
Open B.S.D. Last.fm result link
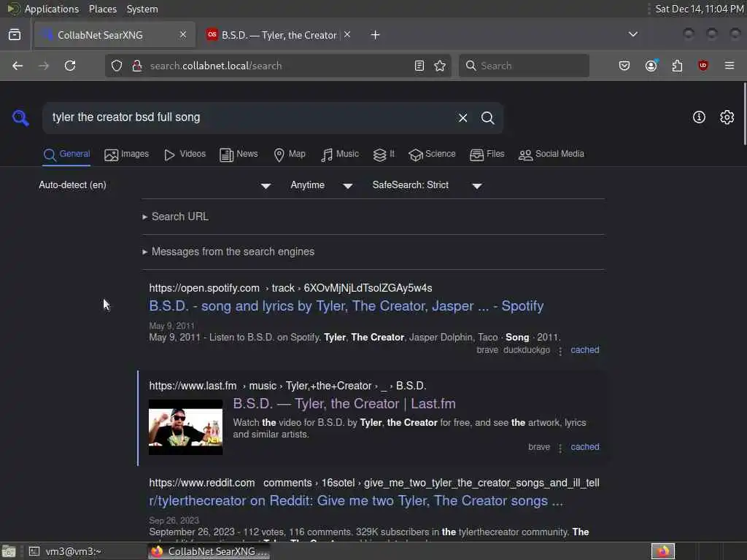[344, 404]
